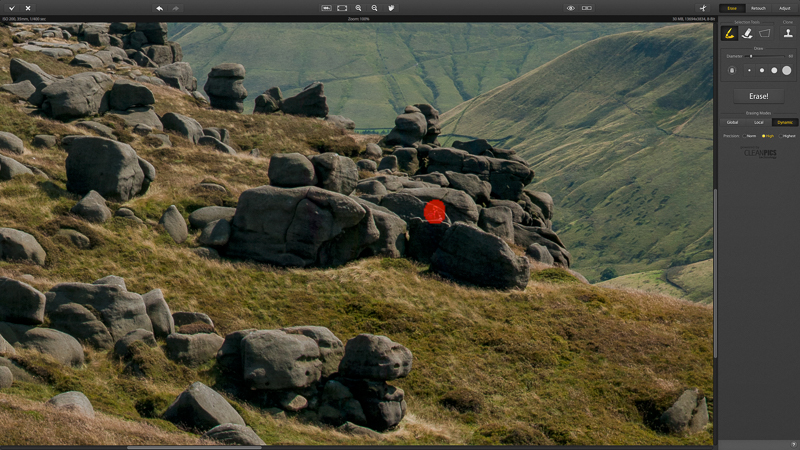
Task: Click the checkmark apply icon
Action: point(9,8)
